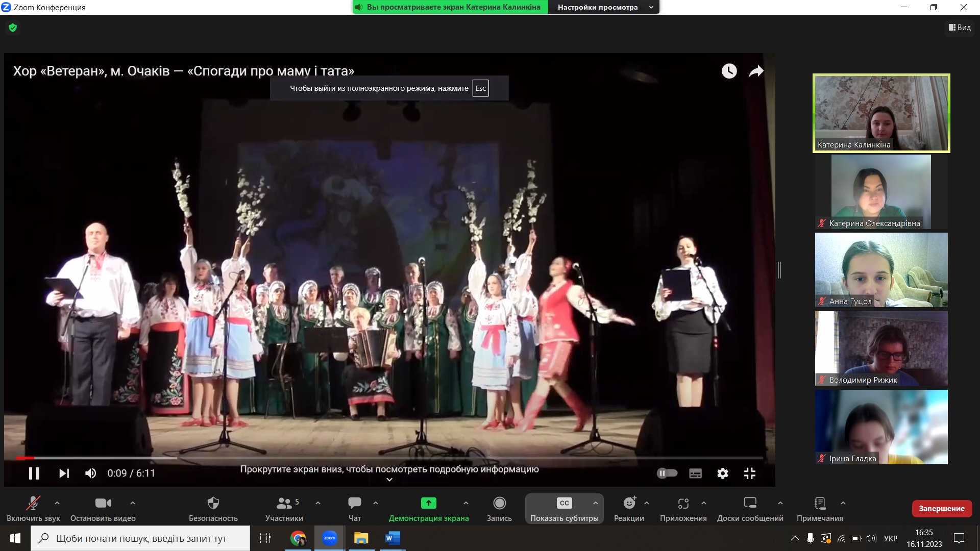The height and width of the screenshot is (551, 980).
Task: Open Whiteboards (Доски сообщений) icon
Action: coord(750,504)
